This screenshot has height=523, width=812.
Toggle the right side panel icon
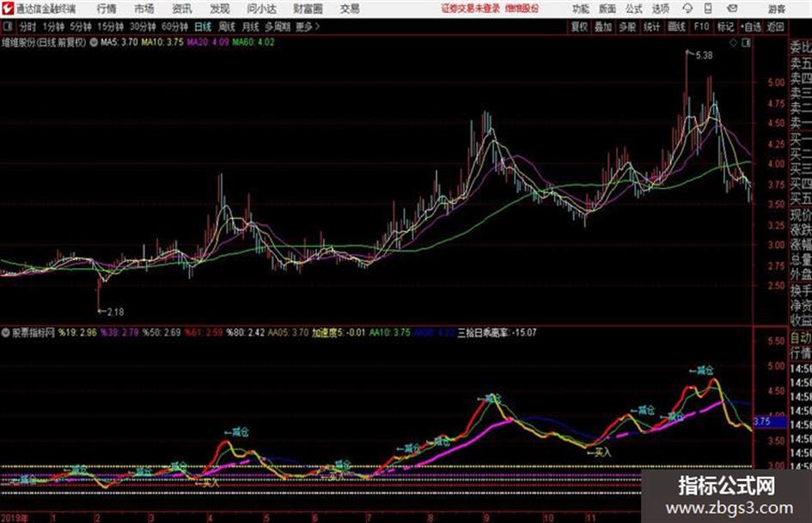tap(746, 43)
